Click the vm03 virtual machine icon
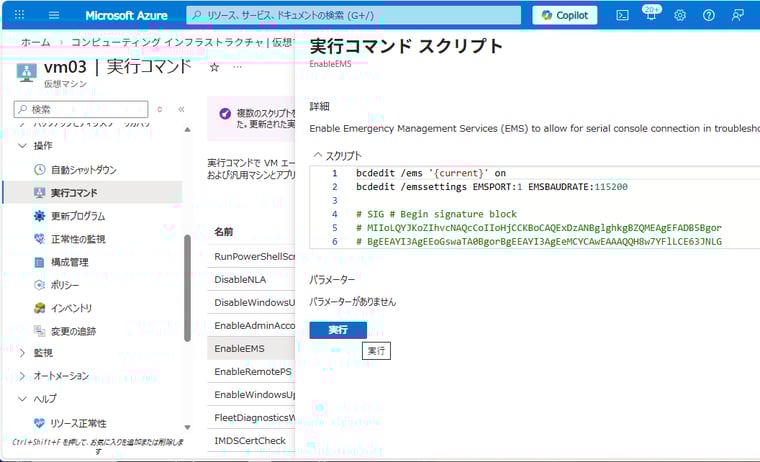This screenshot has width=760, height=462. pyautogui.click(x=26, y=72)
